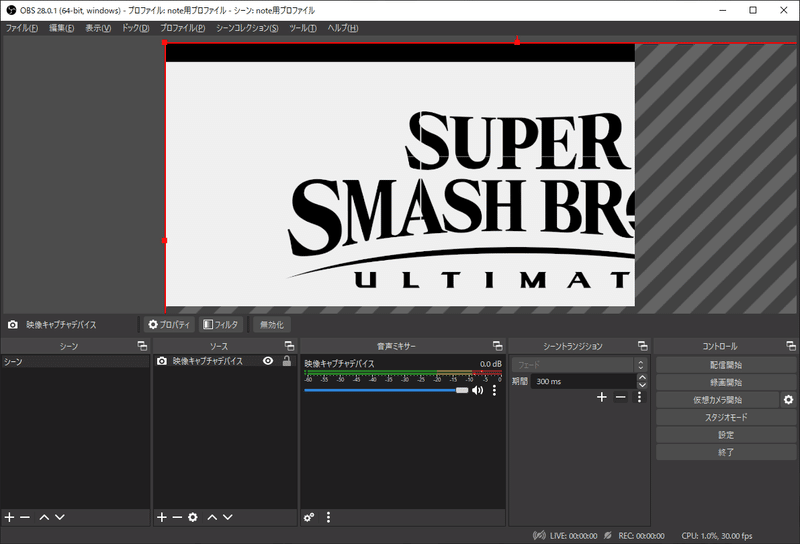This screenshot has height=544, width=800.
Task: Open the ツール(T) menu
Action: pos(303,28)
